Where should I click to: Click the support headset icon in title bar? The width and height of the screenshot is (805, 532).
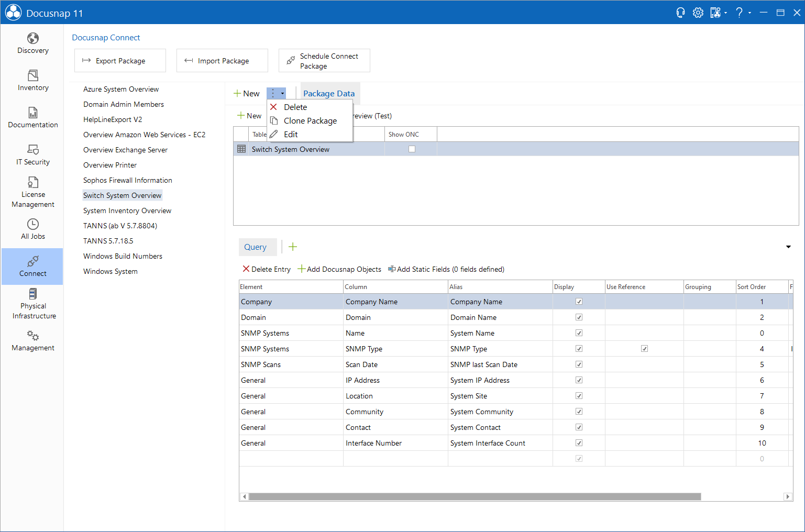[x=680, y=13]
